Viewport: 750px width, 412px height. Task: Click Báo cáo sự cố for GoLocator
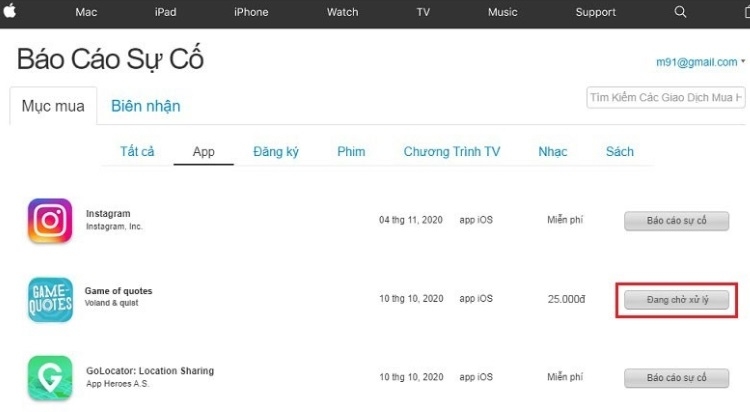click(x=676, y=378)
